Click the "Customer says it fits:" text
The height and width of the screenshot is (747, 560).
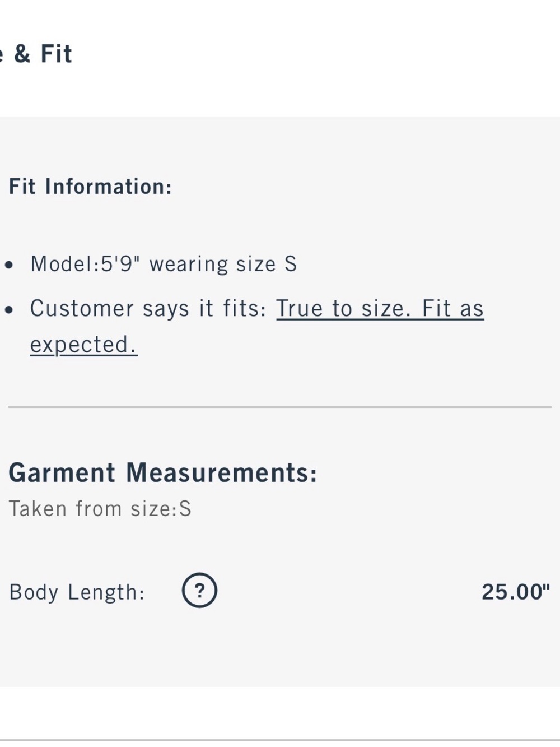(x=148, y=309)
